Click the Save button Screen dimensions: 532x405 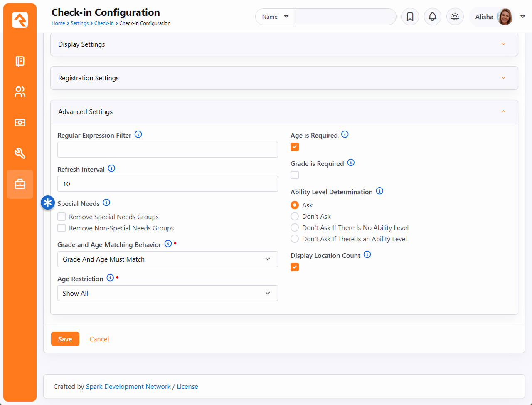[x=65, y=339]
